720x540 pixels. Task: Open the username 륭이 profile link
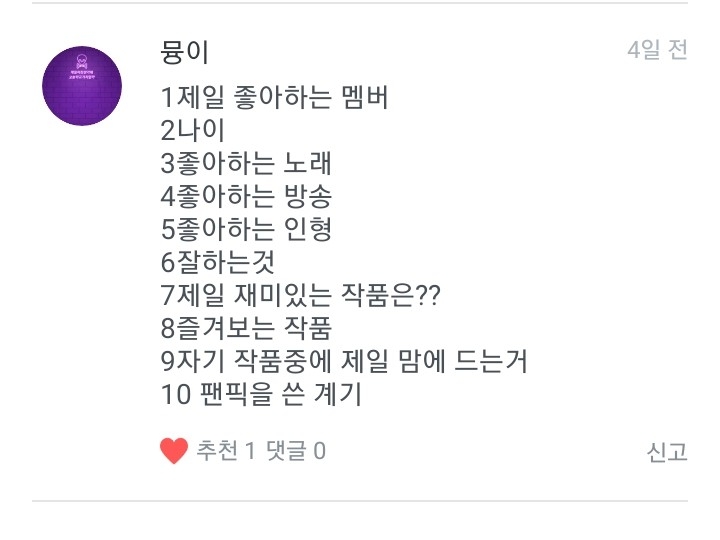click(185, 51)
